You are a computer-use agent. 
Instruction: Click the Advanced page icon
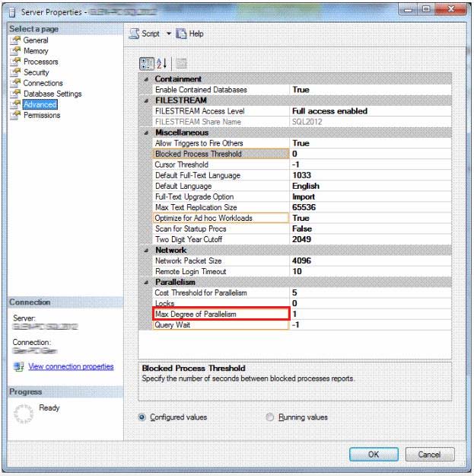point(15,104)
